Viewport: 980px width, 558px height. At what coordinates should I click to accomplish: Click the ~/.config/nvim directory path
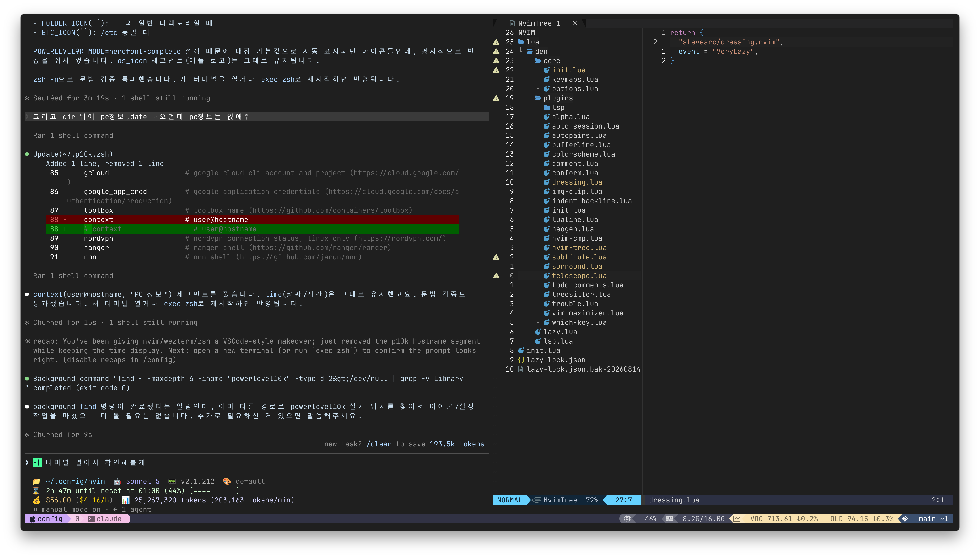click(75, 482)
